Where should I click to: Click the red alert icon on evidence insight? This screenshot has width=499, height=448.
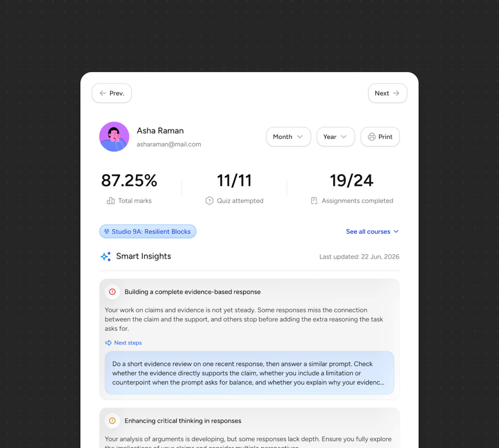tap(112, 292)
